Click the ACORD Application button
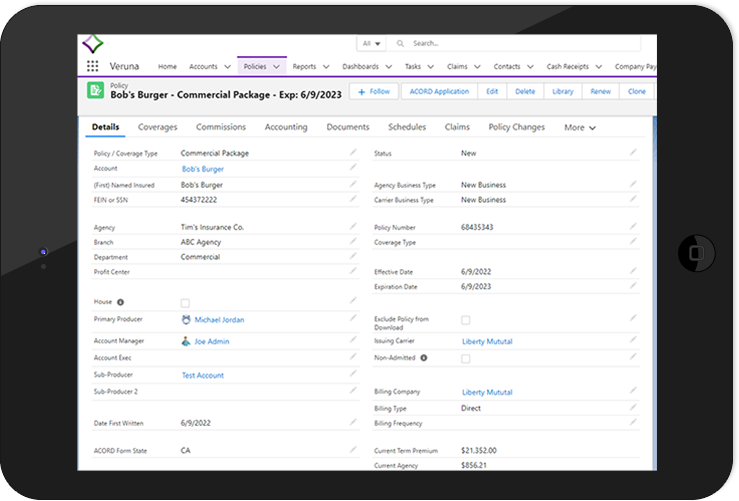Viewport: 739px width, 501px height. tap(439, 91)
